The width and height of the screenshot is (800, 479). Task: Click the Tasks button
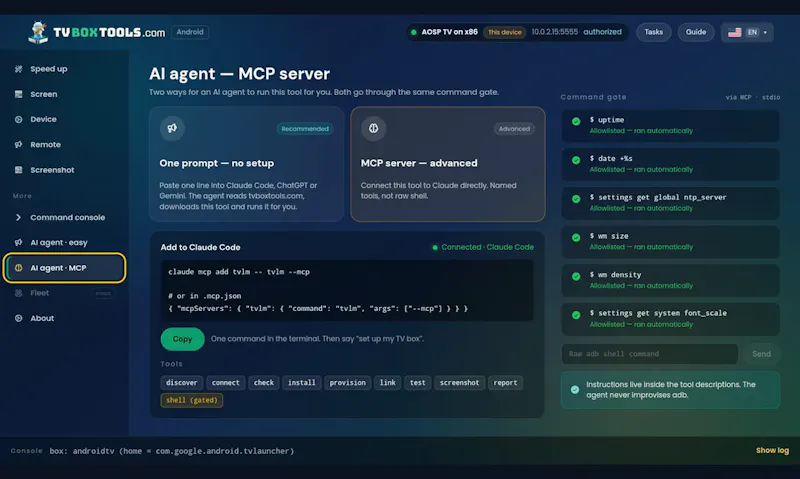point(654,32)
